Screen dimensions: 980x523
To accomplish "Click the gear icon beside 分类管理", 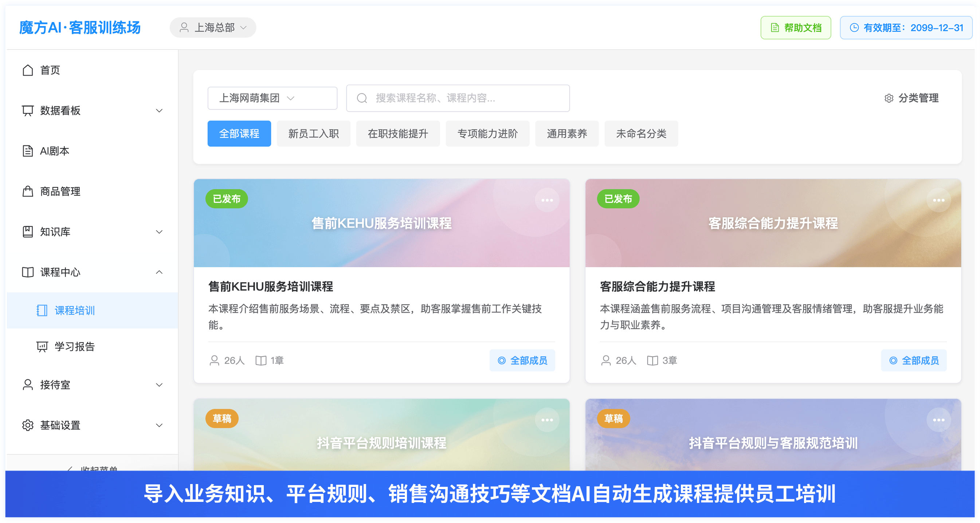I will click(x=889, y=98).
